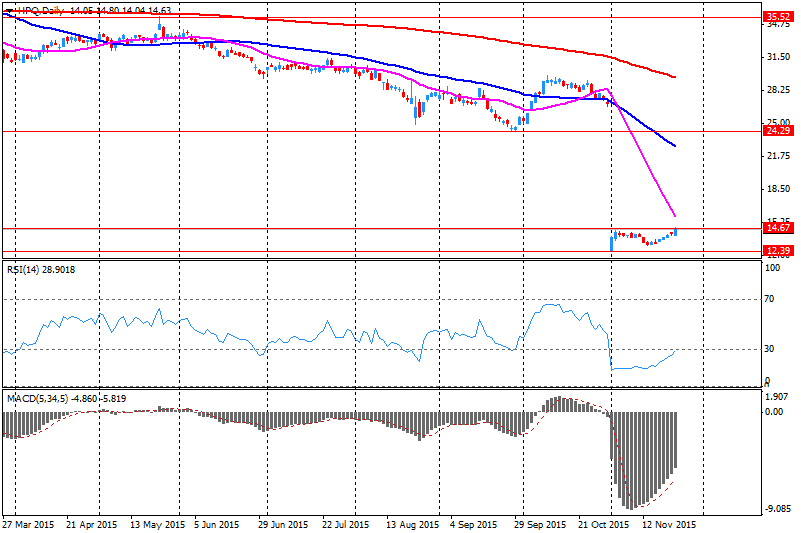Viewport: 801px width, 533px height.
Task: Click the 18.50 price scale value
Action: pos(779,189)
